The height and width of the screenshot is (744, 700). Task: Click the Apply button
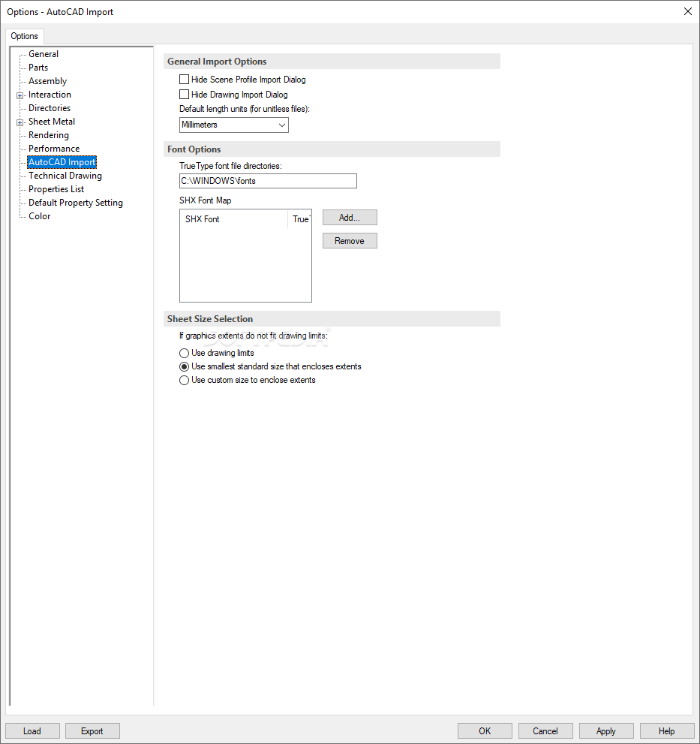pyautogui.click(x=606, y=731)
